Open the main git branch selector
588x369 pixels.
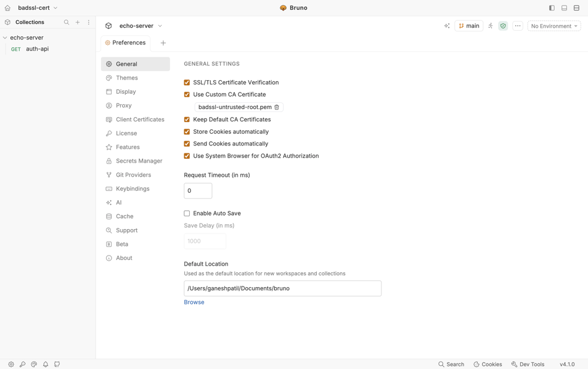click(x=469, y=26)
